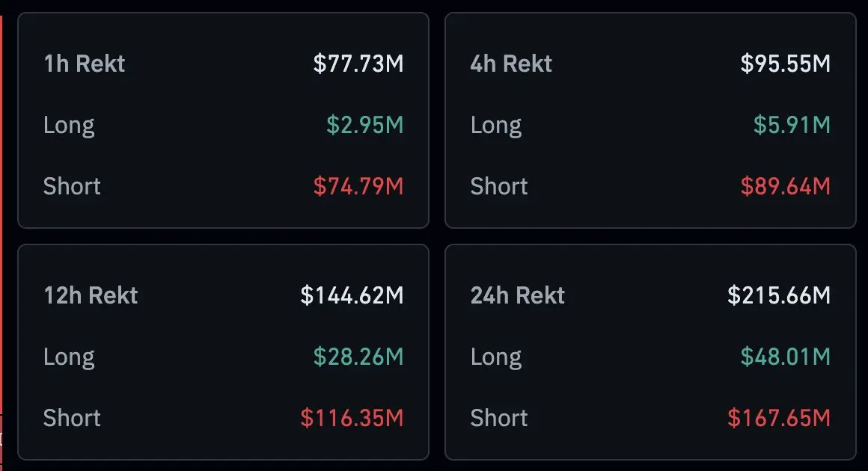Viewport: 868px width, 471px height.
Task: Click the Short label in 24h card
Action: [x=499, y=418]
